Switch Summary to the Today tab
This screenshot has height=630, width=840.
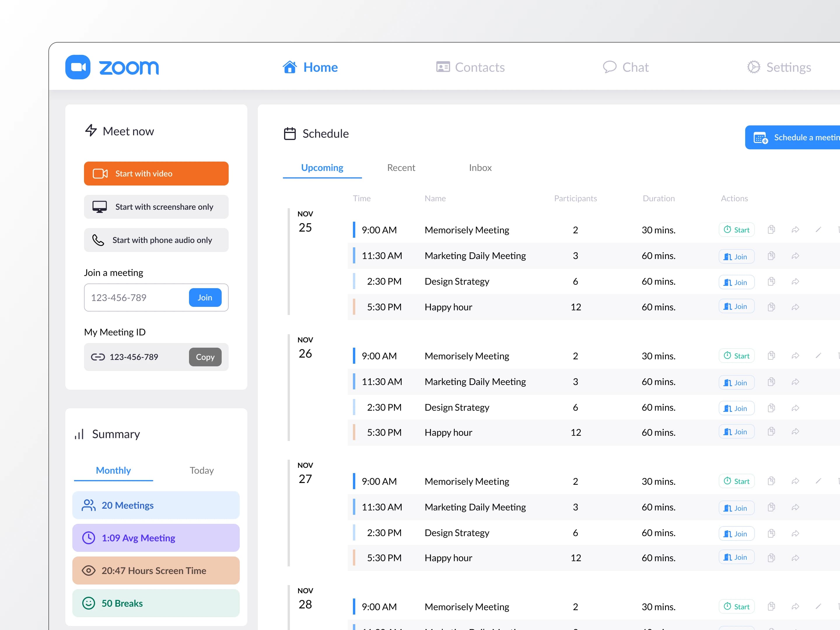pyautogui.click(x=202, y=470)
